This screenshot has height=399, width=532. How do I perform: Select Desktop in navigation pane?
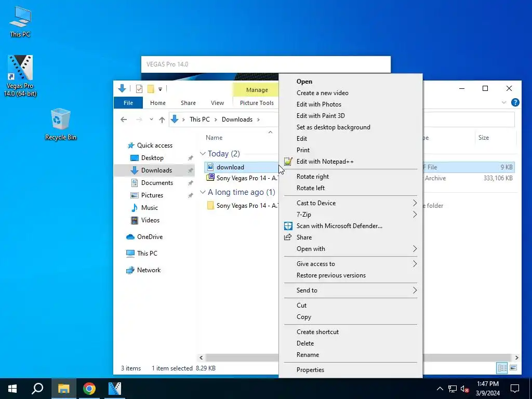[x=152, y=158]
